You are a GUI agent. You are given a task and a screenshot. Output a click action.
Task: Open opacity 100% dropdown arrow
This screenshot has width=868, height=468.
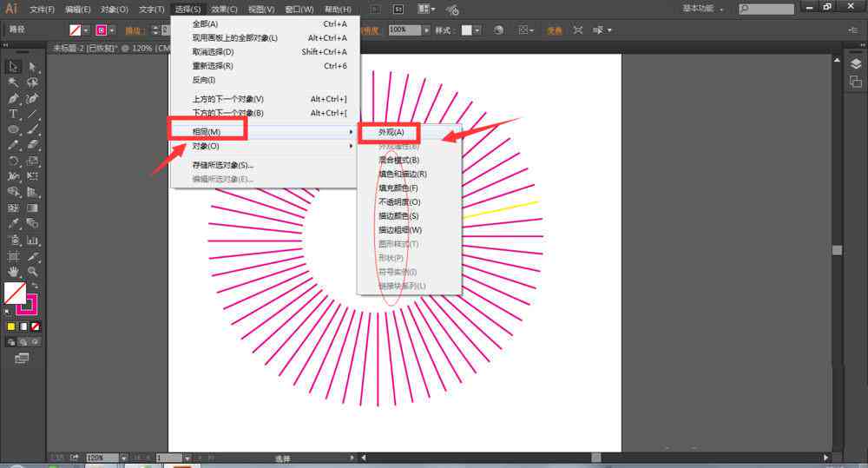tap(426, 30)
